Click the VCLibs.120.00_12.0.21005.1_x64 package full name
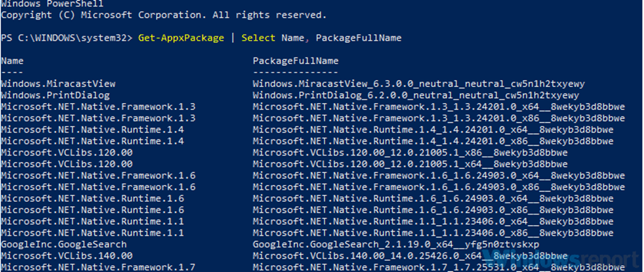The image size is (644, 272). [x=410, y=164]
